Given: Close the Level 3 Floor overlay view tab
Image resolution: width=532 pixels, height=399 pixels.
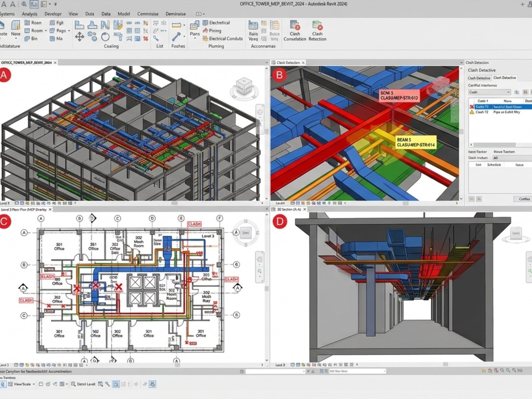Looking at the screenshot, I should click(x=50, y=209).
